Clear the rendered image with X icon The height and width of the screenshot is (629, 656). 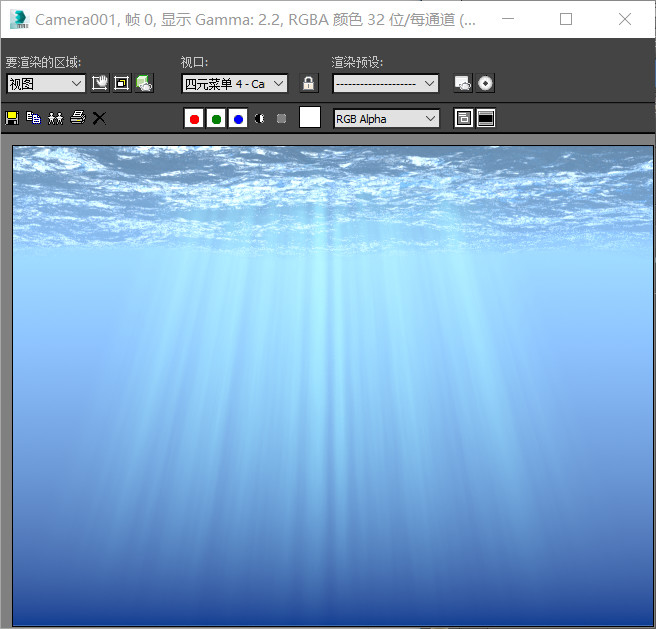pos(99,118)
